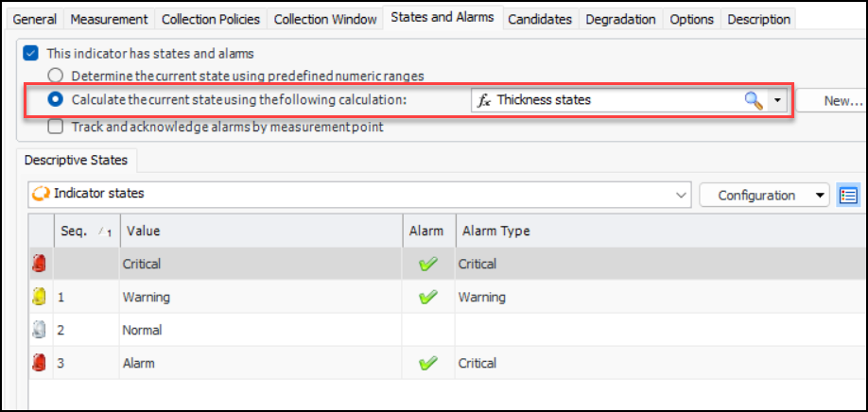Click the white siren icon in Normal row
The height and width of the screenshot is (412, 868).
point(39,330)
